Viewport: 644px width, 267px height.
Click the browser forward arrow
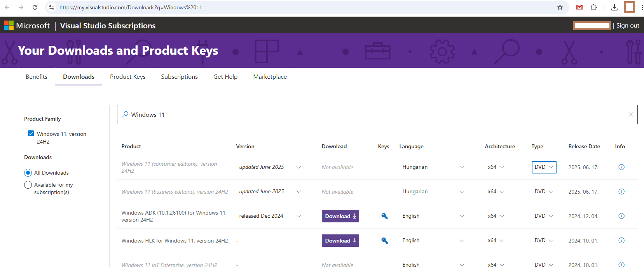[21, 7]
